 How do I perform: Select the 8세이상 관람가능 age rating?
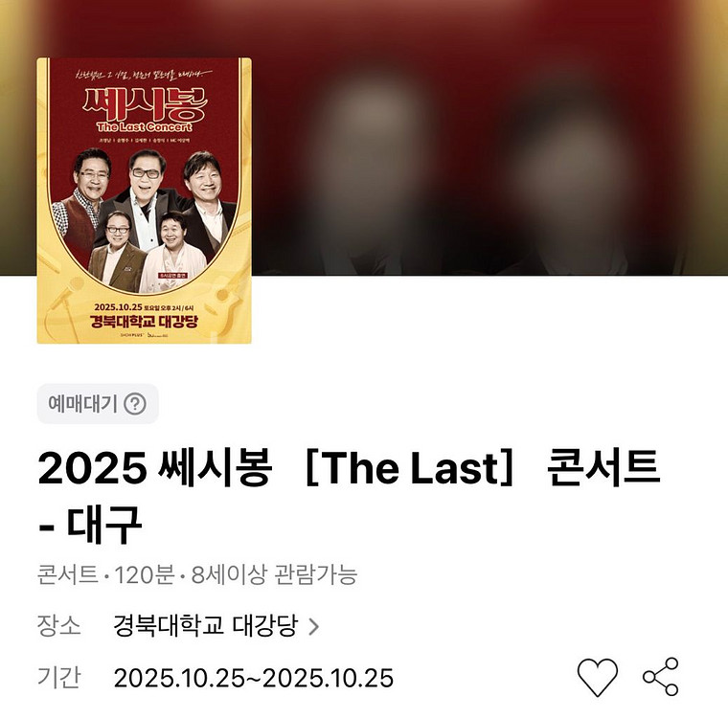click(x=274, y=574)
